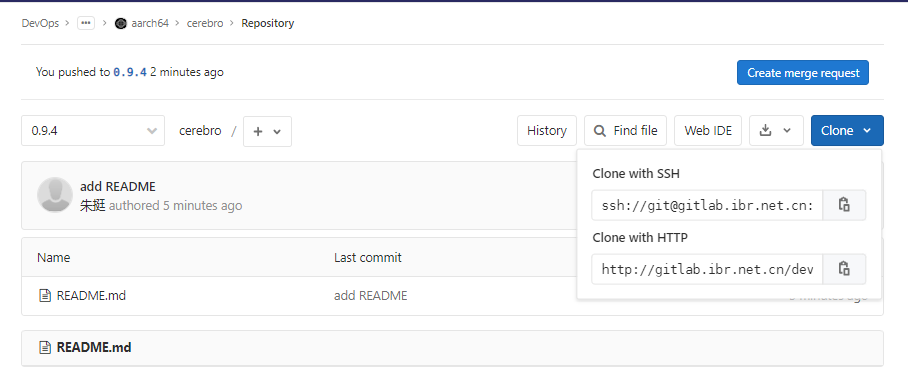Expand the download options chevron
This screenshot has height=388, width=908.
click(x=787, y=131)
